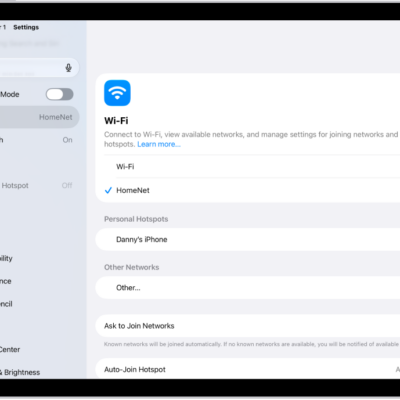Click the Personal Hotspots section label

pos(136,219)
